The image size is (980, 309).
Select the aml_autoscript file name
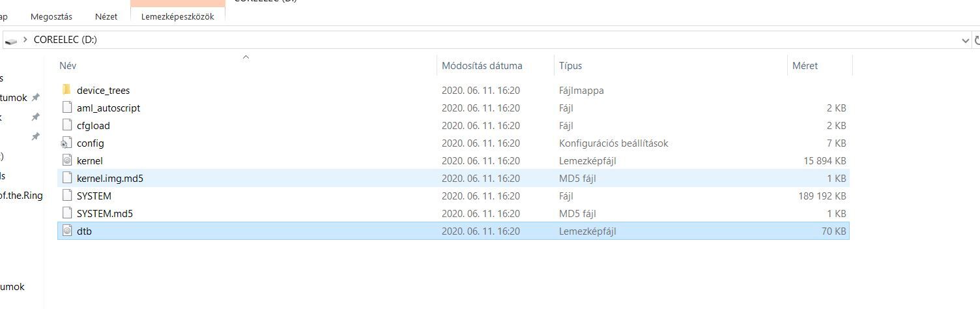pyautogui.click(x=108, y=108)
